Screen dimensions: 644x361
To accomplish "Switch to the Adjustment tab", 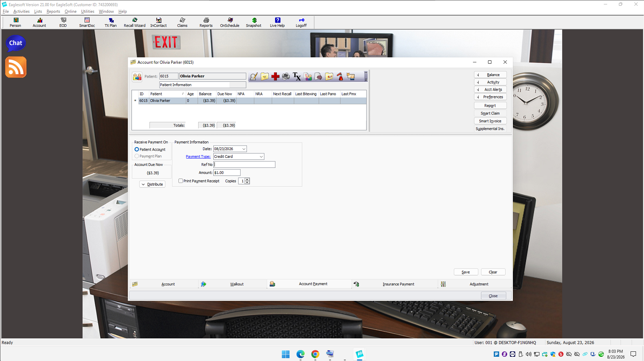I will point(474,284).
